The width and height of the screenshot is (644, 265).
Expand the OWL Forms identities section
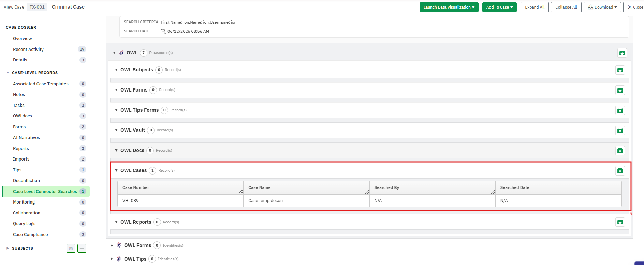point(112,245)
